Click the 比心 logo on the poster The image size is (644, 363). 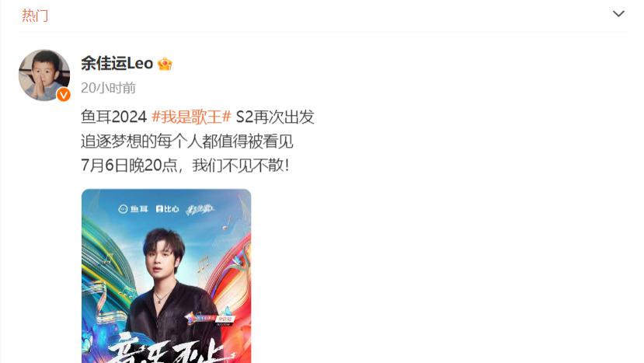[168, 209]
